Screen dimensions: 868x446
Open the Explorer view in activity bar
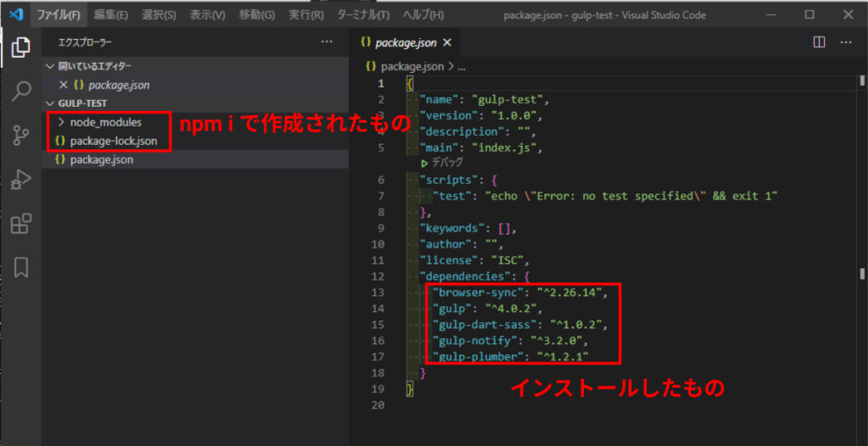click(20, 47)
